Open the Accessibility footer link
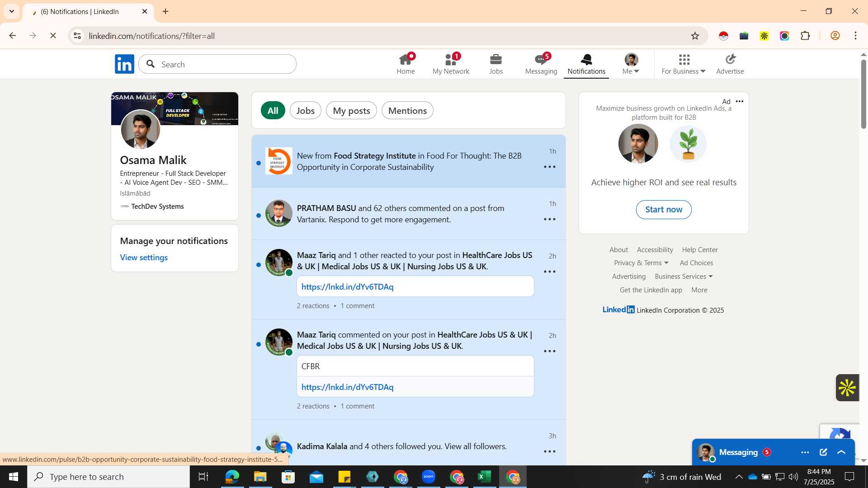 pos(655,250)
